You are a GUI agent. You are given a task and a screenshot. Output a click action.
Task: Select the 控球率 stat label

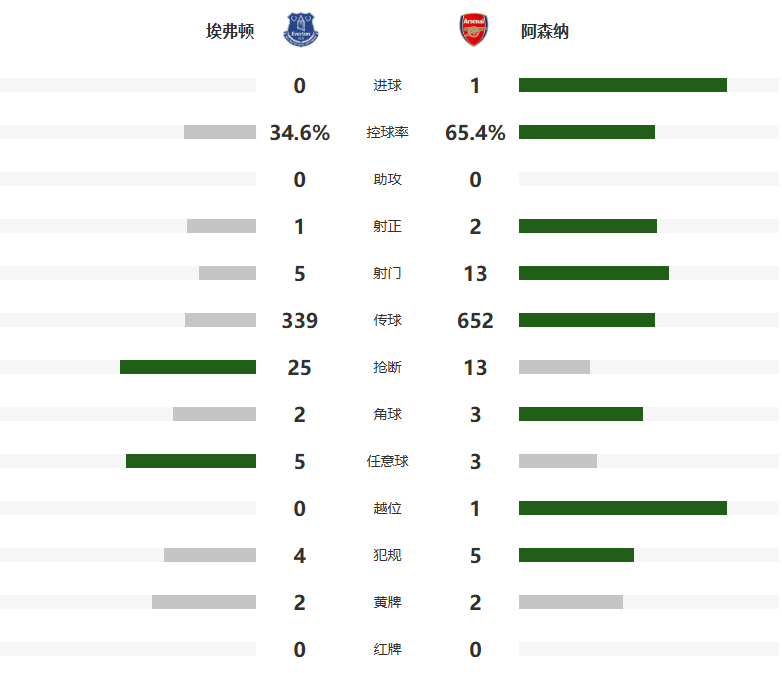[x=387, y=133]
